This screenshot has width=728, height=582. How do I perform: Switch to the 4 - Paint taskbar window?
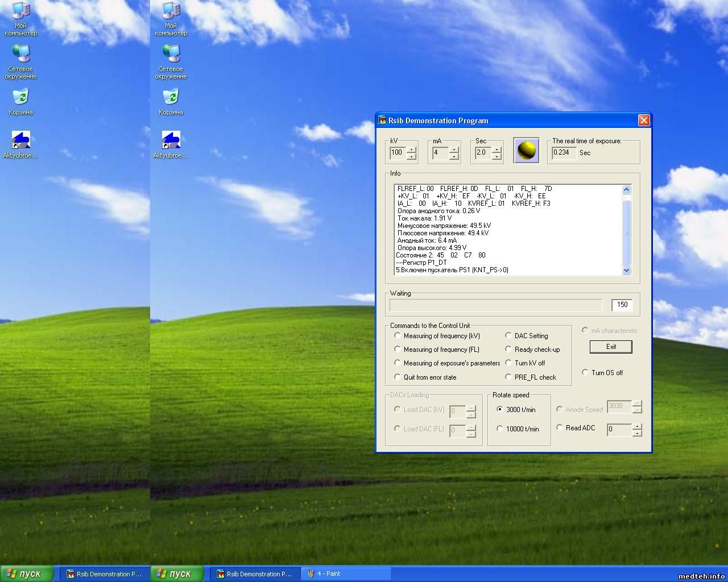(346, 573)
